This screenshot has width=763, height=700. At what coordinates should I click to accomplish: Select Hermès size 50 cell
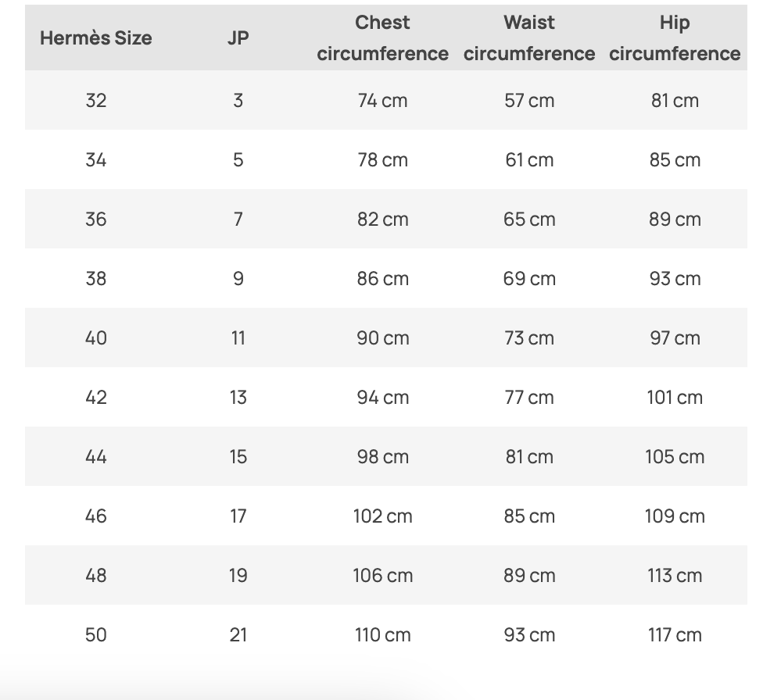tap(96, 634)
